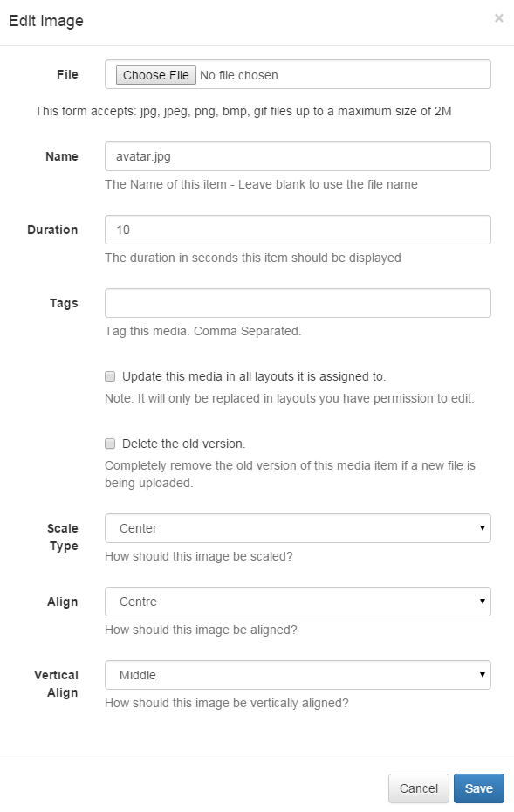514x812 pixels.
Task: Check "Update this media in all layouts"
Action: (x=109, y=375)
